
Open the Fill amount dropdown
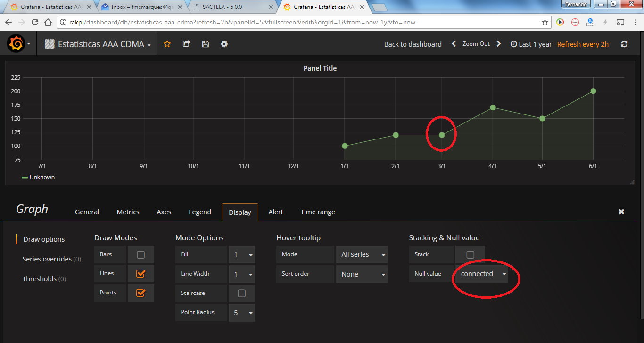click(242, 254)
